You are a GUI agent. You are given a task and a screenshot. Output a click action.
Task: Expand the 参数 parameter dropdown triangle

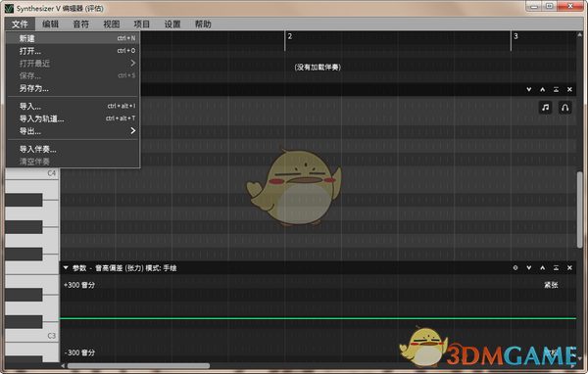(x=66, y=267)
